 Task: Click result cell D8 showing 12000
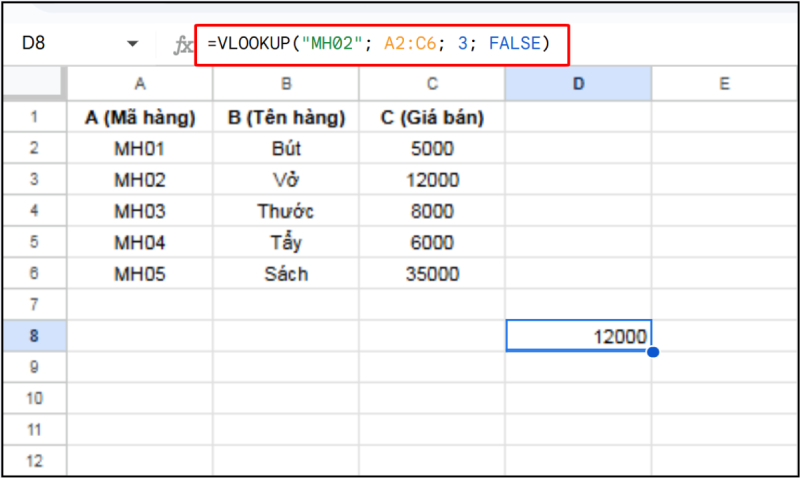579,336
